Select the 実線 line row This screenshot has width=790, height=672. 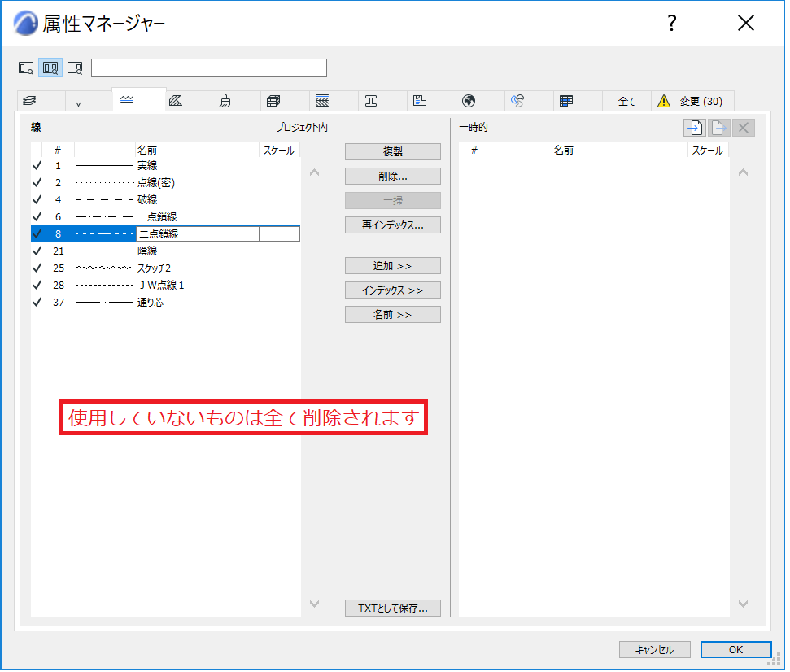pos(165,165)
